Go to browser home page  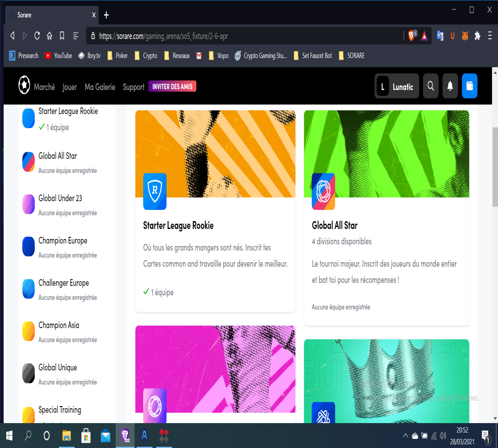(x=49, y=36)
